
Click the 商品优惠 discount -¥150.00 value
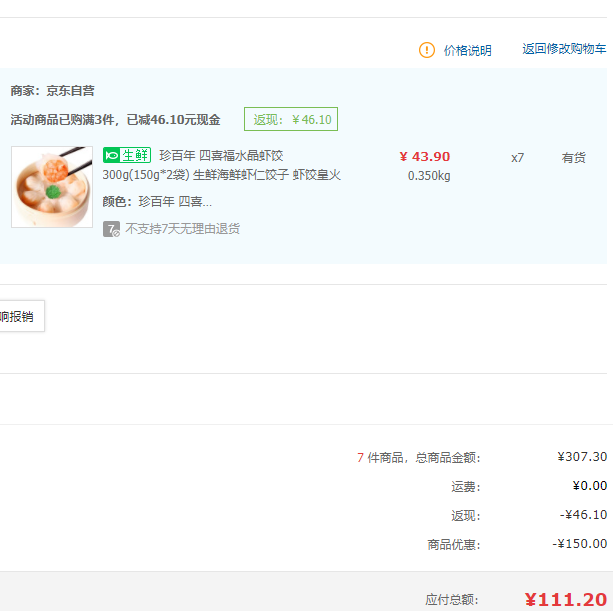(x=579, y=544)
